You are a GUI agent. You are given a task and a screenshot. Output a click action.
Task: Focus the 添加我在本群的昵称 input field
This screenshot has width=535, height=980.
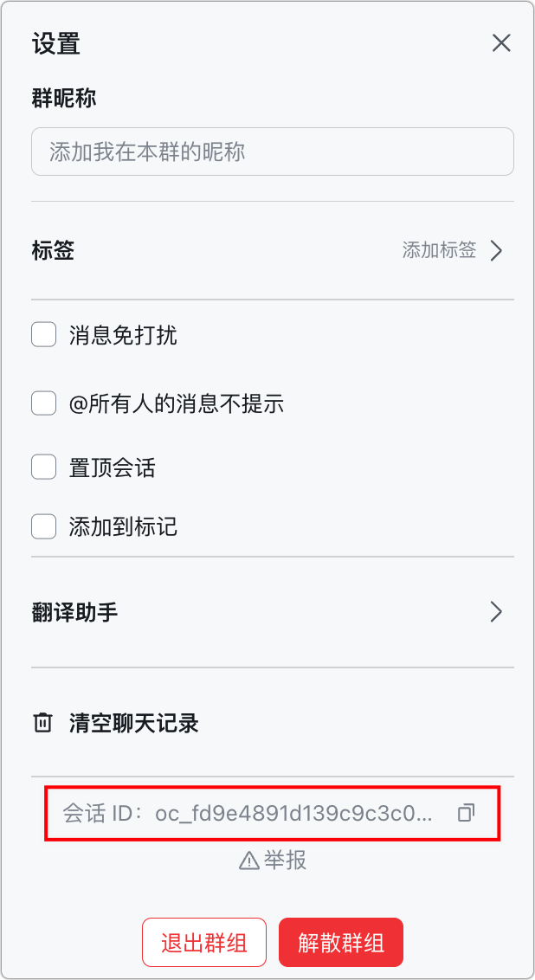272,152
